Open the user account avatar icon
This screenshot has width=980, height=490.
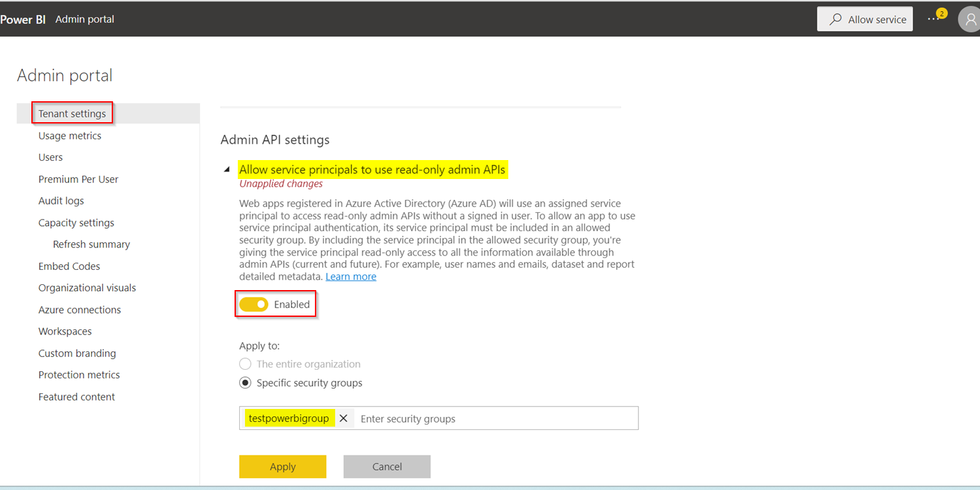pyautogui.click(x=970, y=19)
